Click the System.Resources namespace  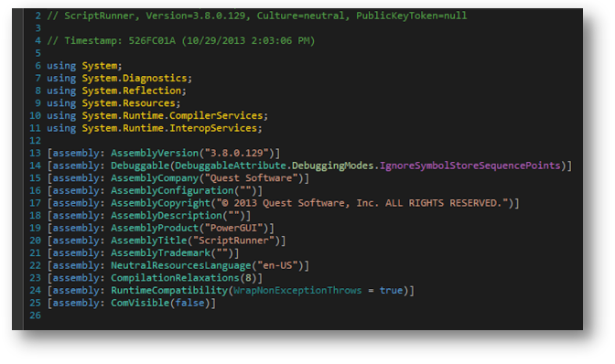coord(129,103)
